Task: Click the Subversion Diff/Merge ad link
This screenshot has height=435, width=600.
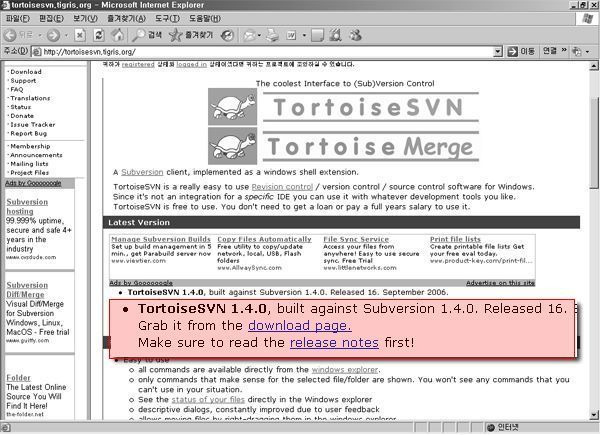Action: (27, 290)
